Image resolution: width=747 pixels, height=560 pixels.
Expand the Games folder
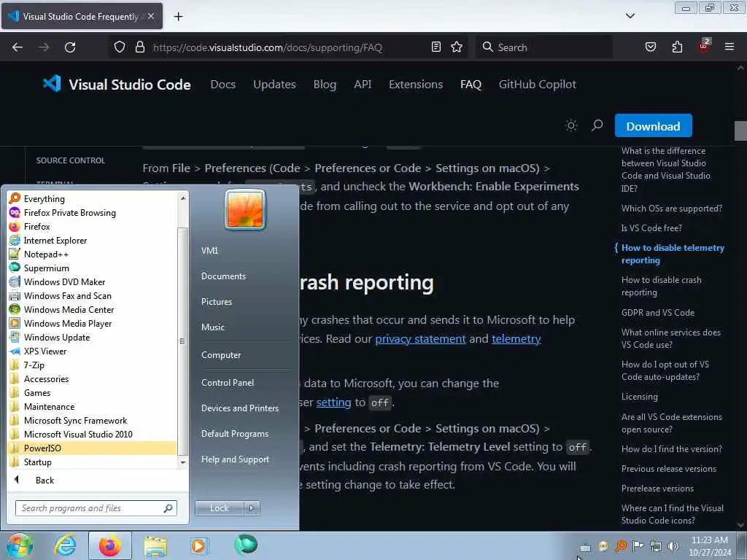point(37,392)
